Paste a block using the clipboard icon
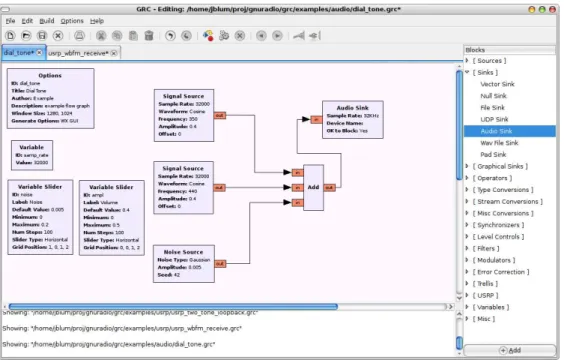This screenshot has height=360, width=564. click(x=133, y=36)
